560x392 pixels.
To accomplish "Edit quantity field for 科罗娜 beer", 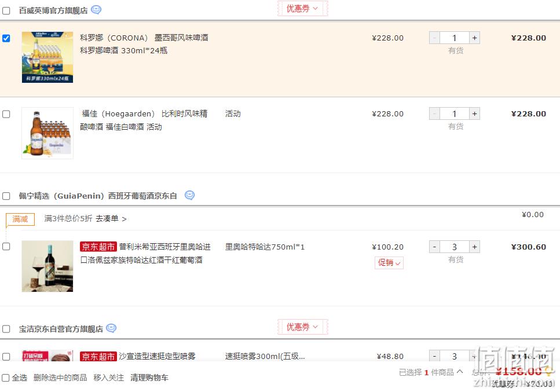I will point(454,38).
